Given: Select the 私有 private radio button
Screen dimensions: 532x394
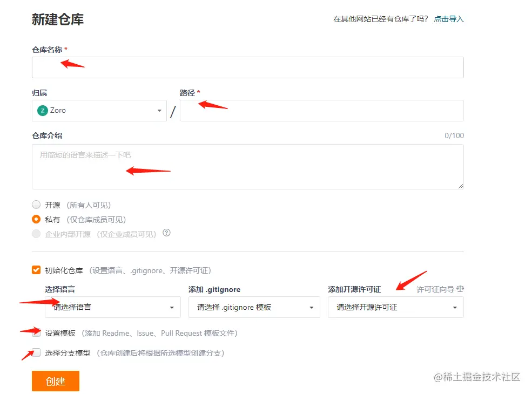Looking at the screenshot, I should tap(36, 219).
